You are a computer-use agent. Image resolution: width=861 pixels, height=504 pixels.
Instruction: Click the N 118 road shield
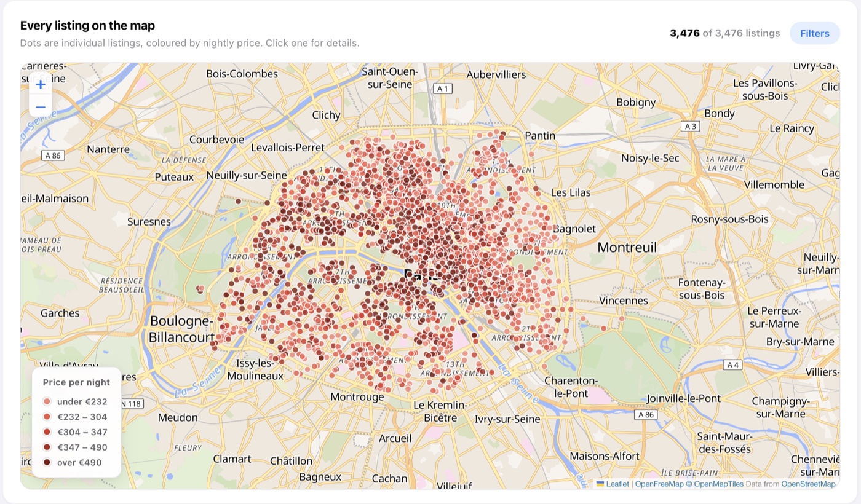pos(130,404)
